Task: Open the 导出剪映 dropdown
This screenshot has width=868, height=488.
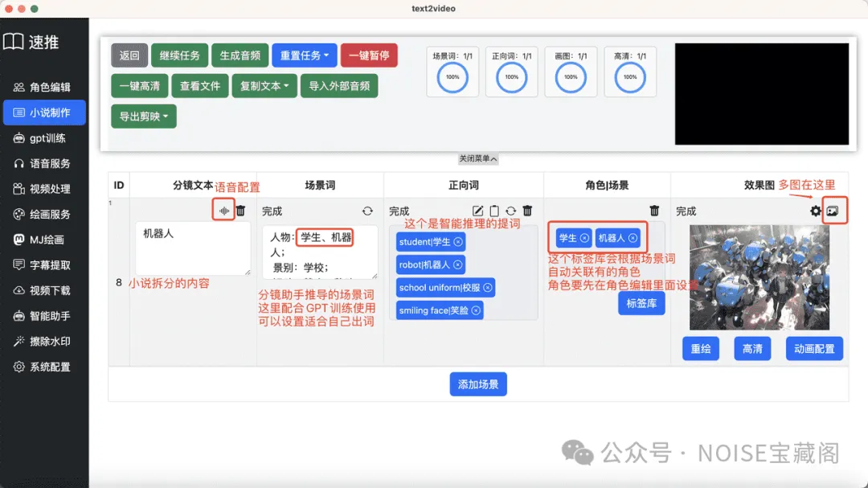Action: pyautogui.click(x=143, y=116)
